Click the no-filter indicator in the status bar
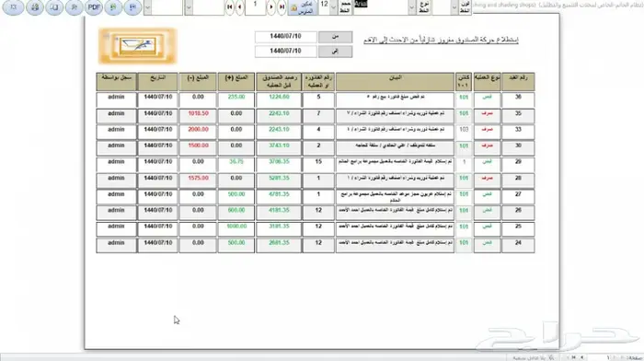 (533, 357)
